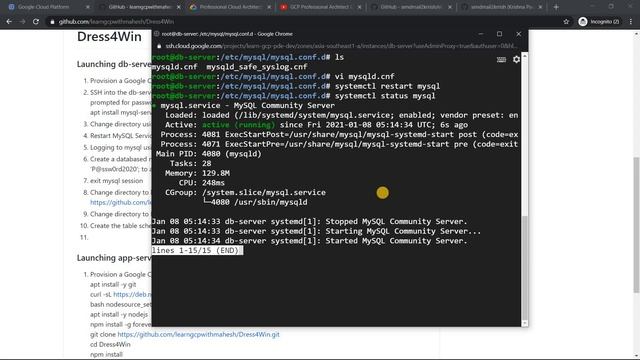The image size is (640, 360).
Task: Go forward in browser history
Action: click(x=22, y=22)
